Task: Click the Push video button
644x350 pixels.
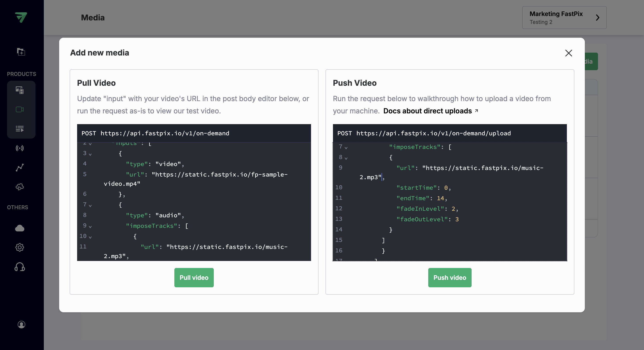Action: [449, 277]
